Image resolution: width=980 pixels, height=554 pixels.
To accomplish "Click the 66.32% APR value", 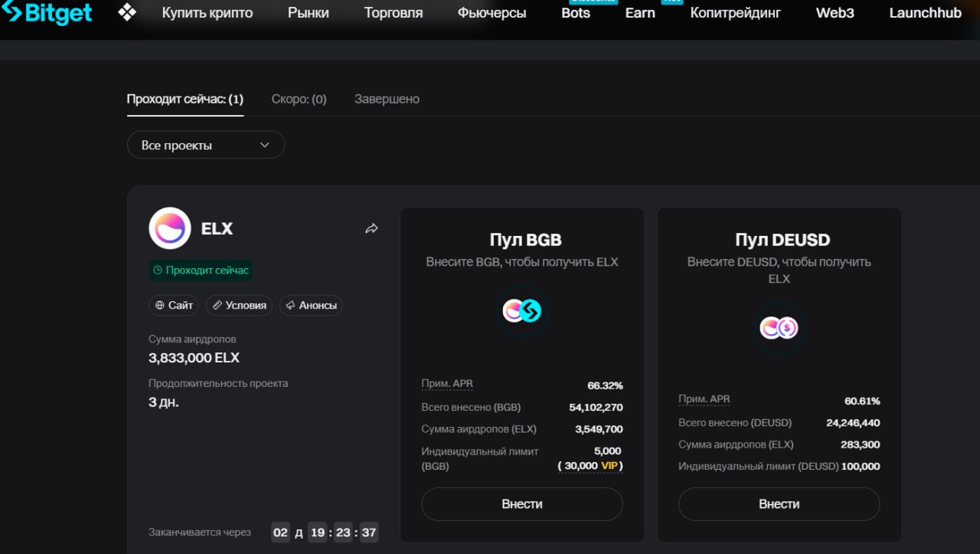I will (x=605, y=385).
